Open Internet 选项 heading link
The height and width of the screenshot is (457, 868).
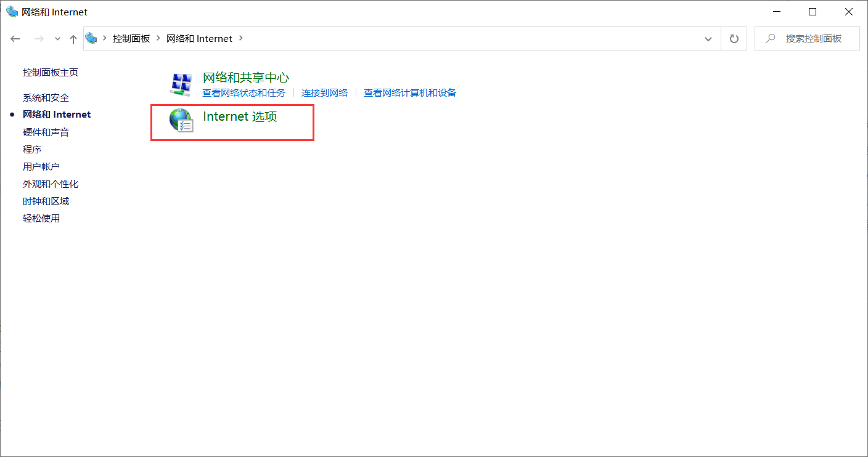pos(240,116)
